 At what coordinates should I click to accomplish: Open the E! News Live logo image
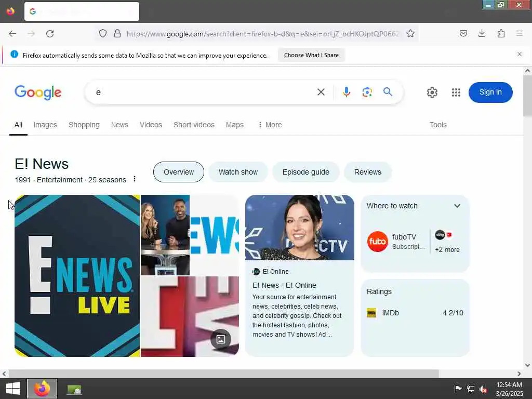coord(77,275)
